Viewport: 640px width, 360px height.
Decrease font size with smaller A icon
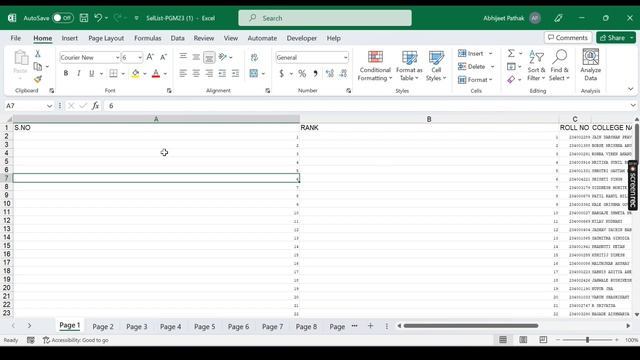(x=163, y=57)
